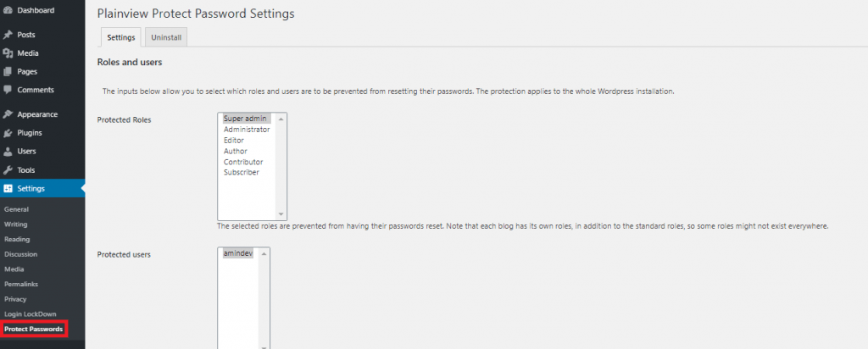Open General settings submenu
Viewport: 868px width, 349px height.
[16, 209]
